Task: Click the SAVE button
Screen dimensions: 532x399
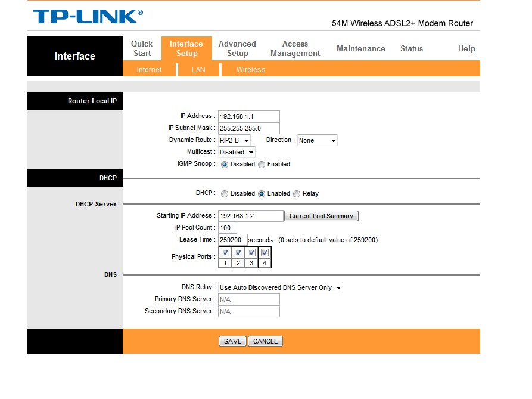Action: coord(232,341)
